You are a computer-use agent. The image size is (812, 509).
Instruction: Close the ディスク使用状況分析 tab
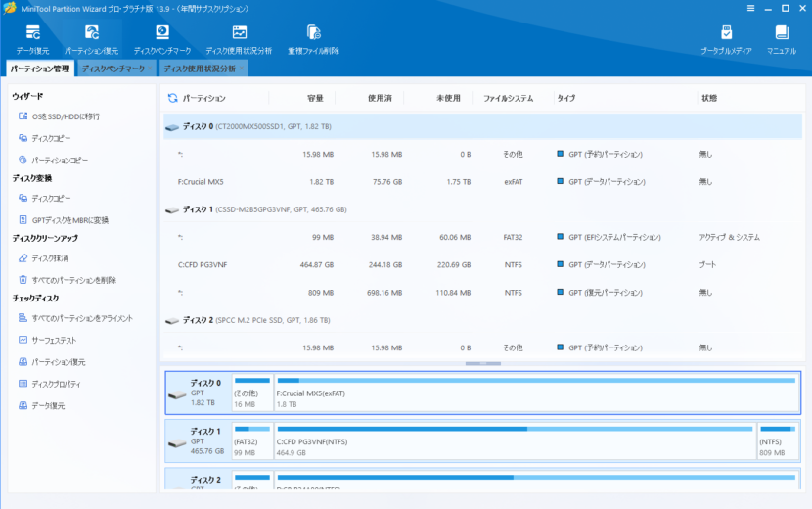242,69
